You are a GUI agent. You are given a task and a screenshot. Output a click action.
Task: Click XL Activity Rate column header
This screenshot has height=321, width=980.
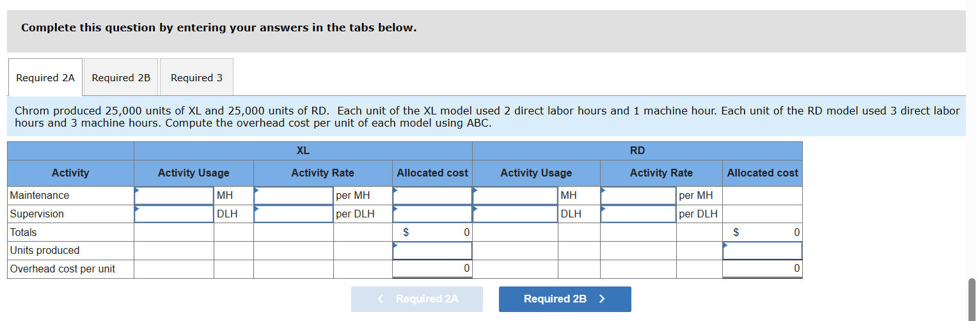click(322, 173)
